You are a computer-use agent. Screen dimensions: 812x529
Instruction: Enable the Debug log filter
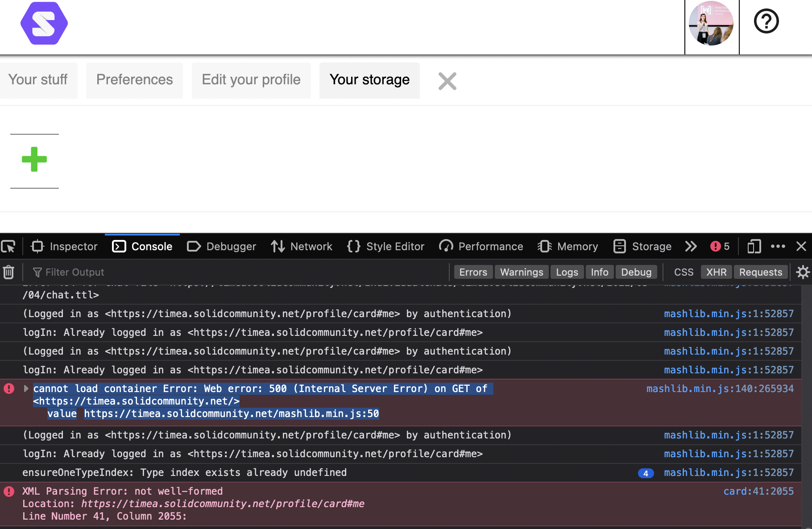pyautogui.click(x=636, y=272)
